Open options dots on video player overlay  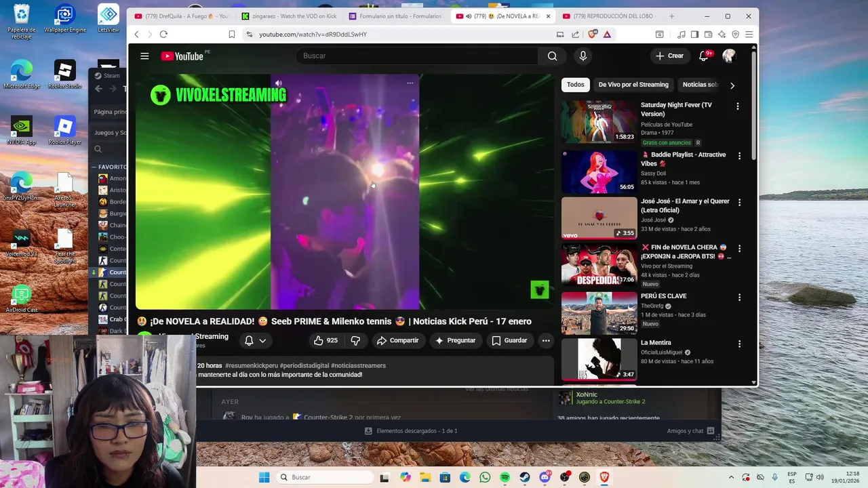tap(410, 83)
